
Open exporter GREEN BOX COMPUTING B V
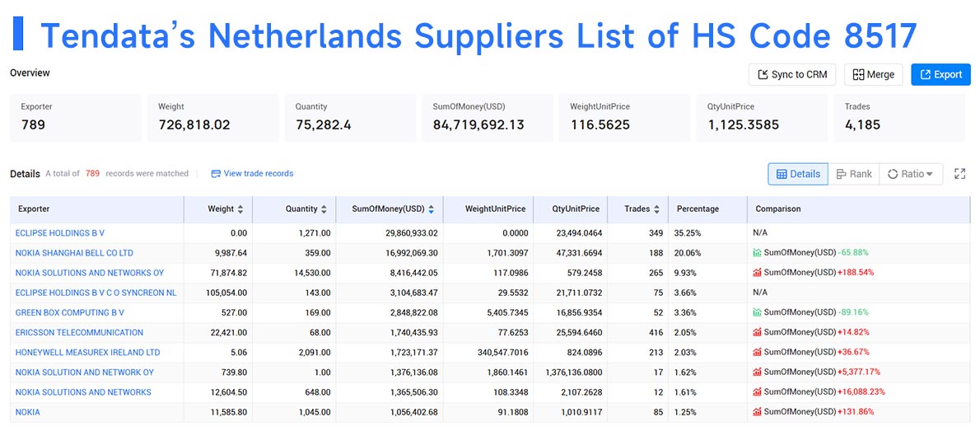[x=70, y=312]
